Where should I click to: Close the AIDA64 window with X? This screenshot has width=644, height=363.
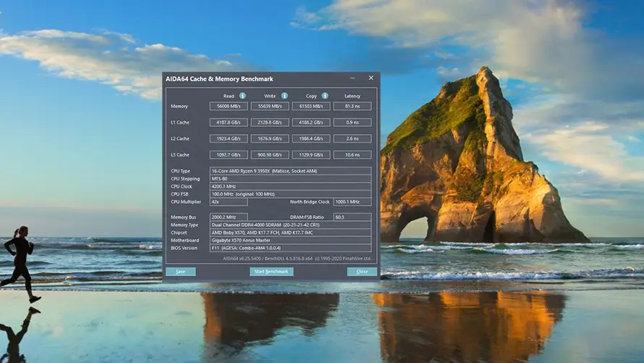point(371,78)
